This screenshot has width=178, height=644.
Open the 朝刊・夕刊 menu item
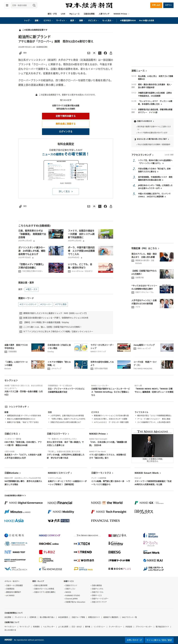52,14
